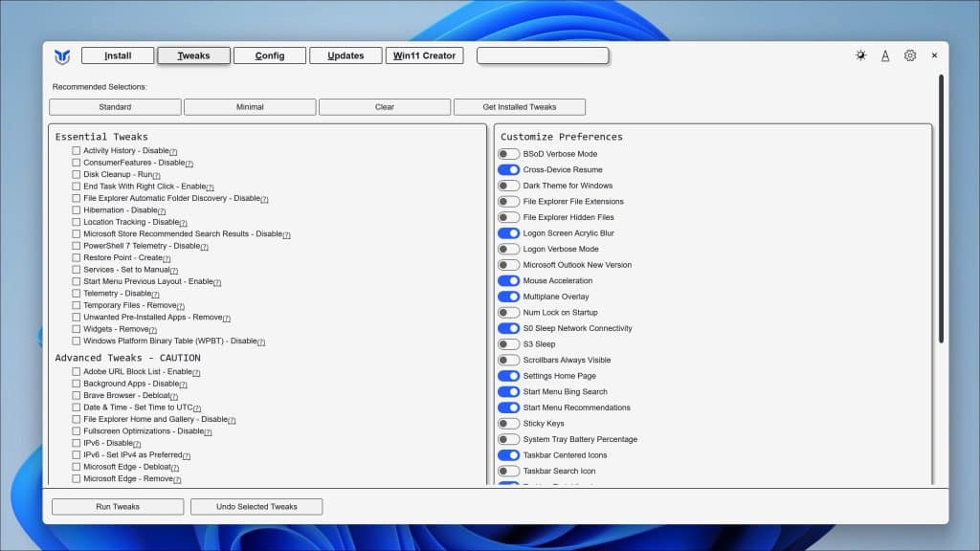Enable Sticky Keys toggle

tap(509, 424)
